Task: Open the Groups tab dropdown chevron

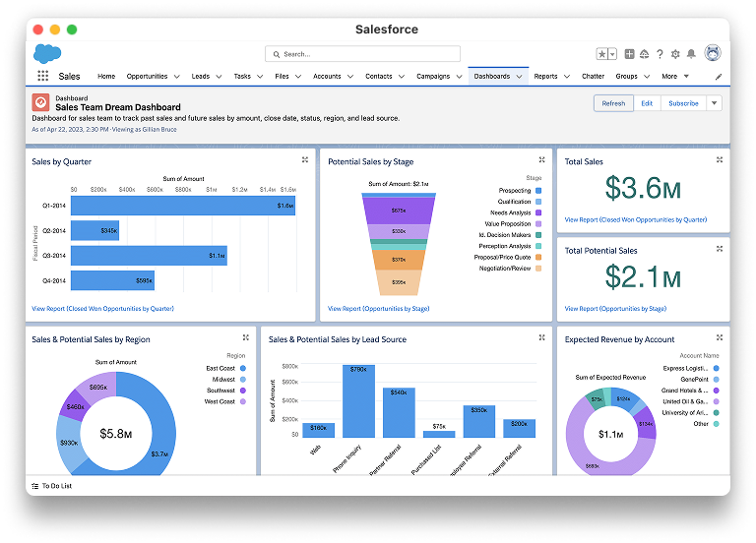Action: pyautogui.click(x=647, y=76)
